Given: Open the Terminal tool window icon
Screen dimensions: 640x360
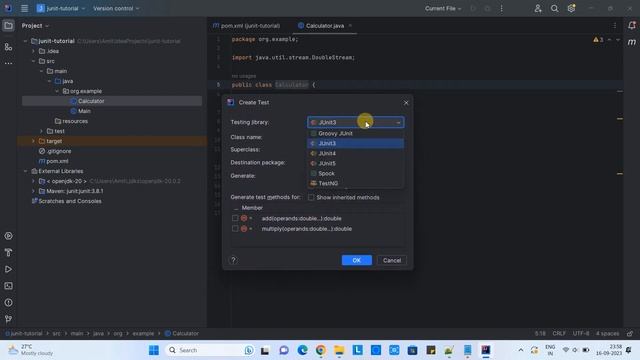Looking at the screenshot, I should coord(8,286).
